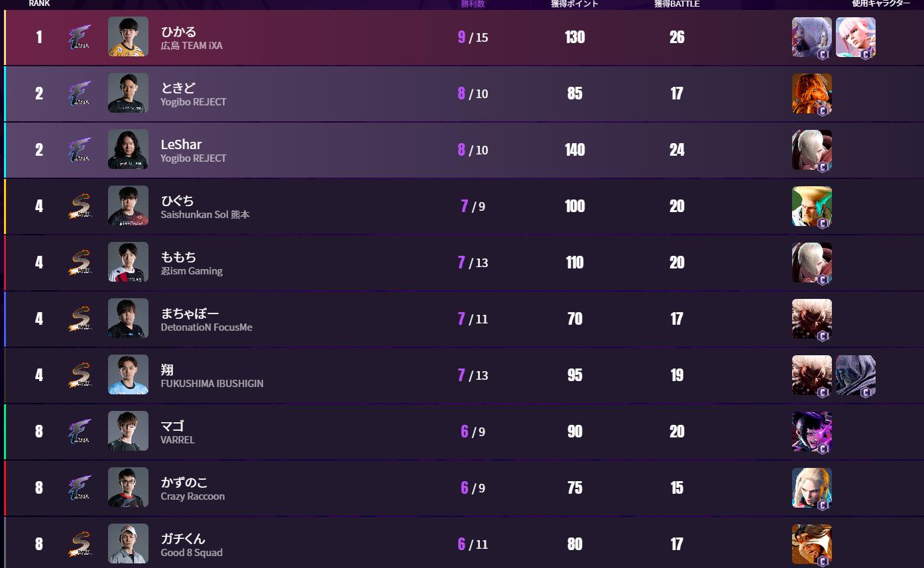924x568 pixels.
Task: Click the Guile character icon for ひぐち
Action: click(811, 206)
